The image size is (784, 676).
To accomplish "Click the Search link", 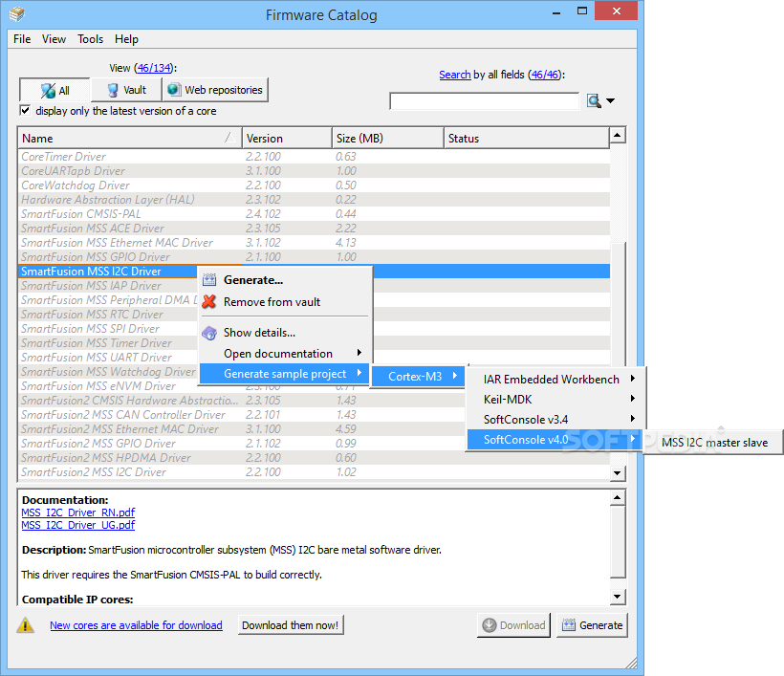I will click(x=454, y=75).
